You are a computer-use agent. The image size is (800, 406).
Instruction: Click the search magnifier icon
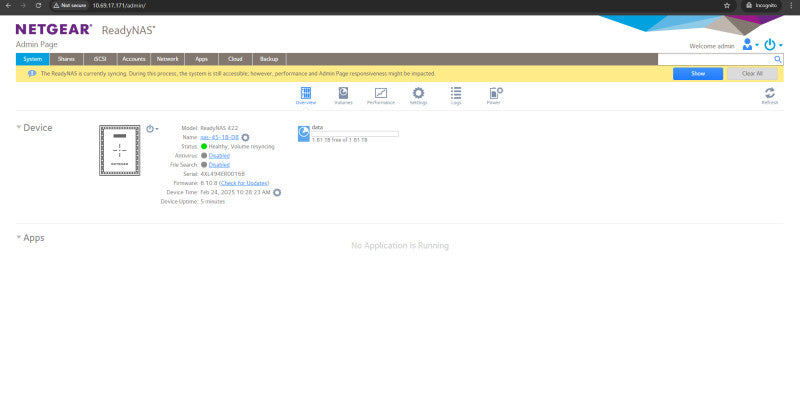click(778, 59)
